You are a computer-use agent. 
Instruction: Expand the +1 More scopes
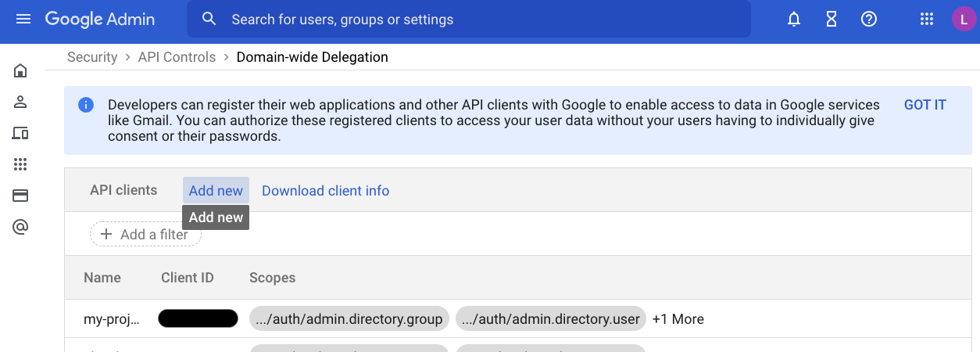coord(678,319)
